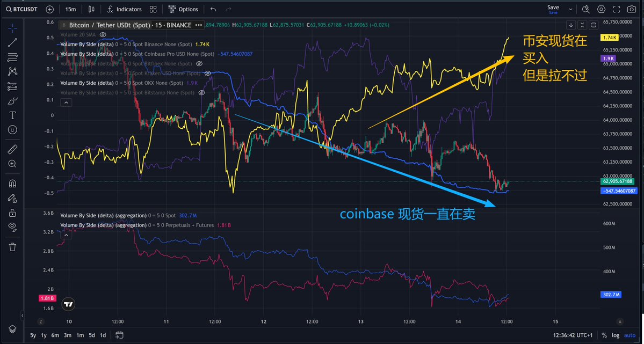Toggle magnet mode
Viewport: 644px width, 344px height.
click(x=12, y=184)
